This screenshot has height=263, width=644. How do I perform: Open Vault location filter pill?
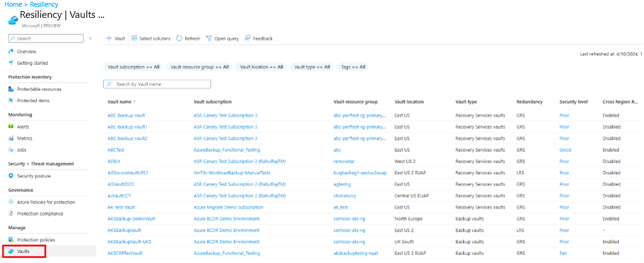click(261, 67)
